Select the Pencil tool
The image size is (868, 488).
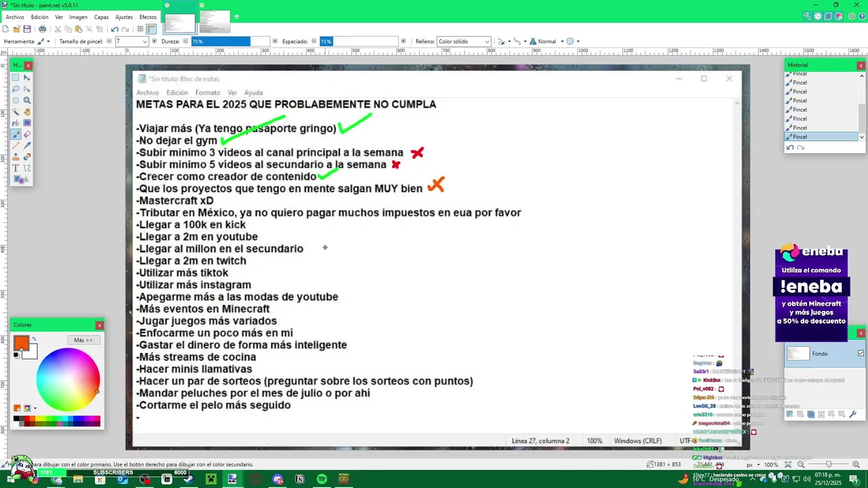(x=16, y=146)
